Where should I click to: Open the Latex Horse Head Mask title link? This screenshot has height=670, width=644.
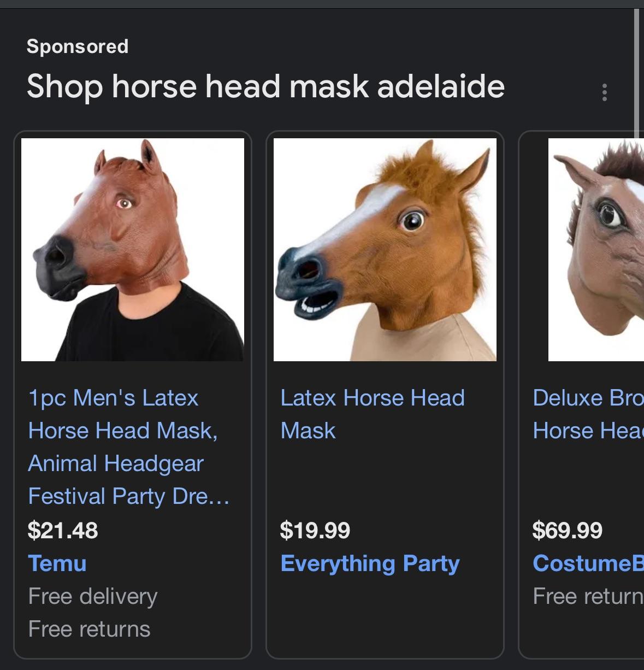[x=373, y=414]
